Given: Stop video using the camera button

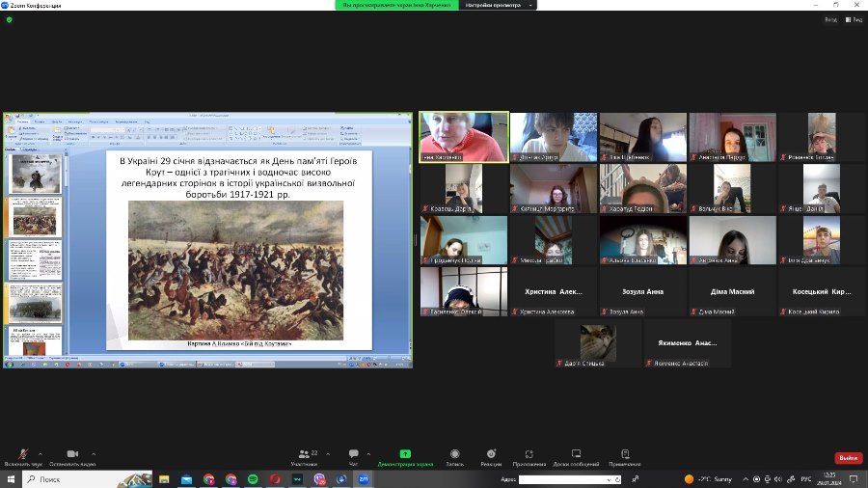Looking at the screenshot, I should (x=72, y=457).
